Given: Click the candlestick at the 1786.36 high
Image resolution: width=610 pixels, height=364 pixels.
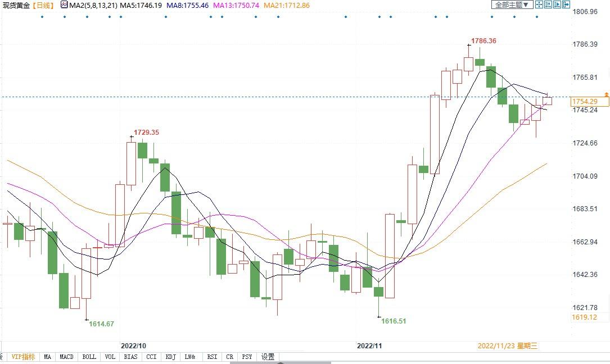Looking at the screenshot, I should coord(468,64).
